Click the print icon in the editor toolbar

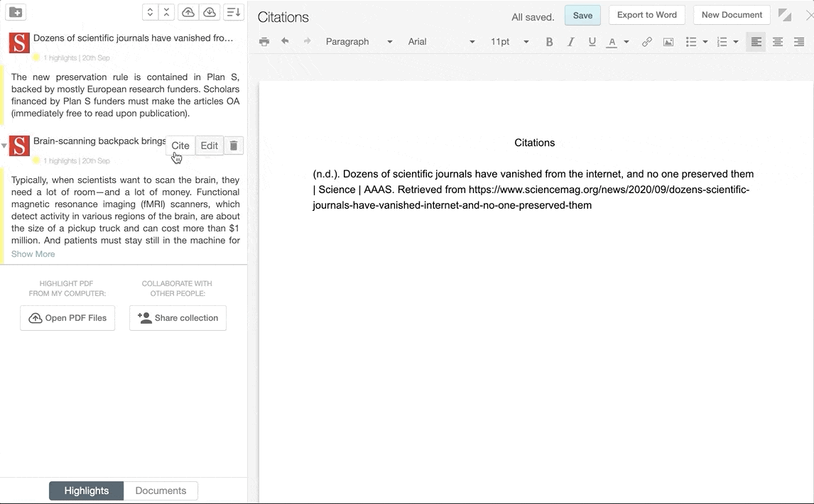point(264,42)
